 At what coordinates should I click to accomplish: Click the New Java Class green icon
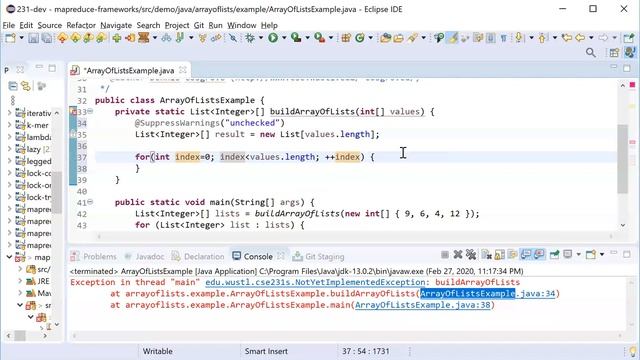[360, 38]
